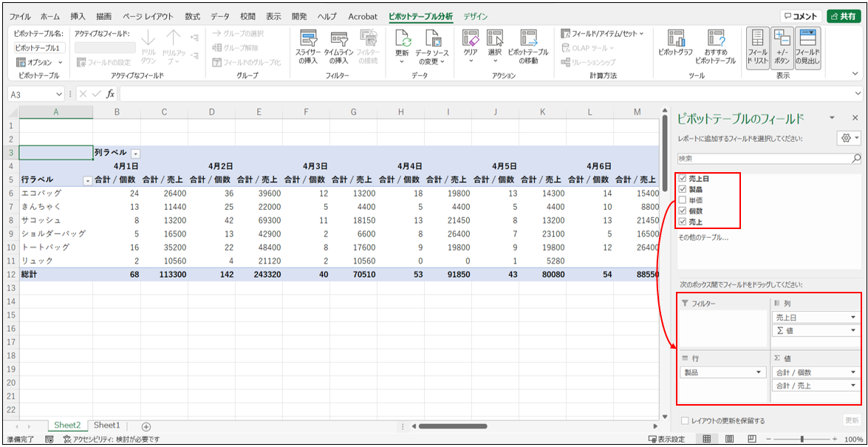Click zoom out minus button

pyautogui.click(x=769, y=440)
